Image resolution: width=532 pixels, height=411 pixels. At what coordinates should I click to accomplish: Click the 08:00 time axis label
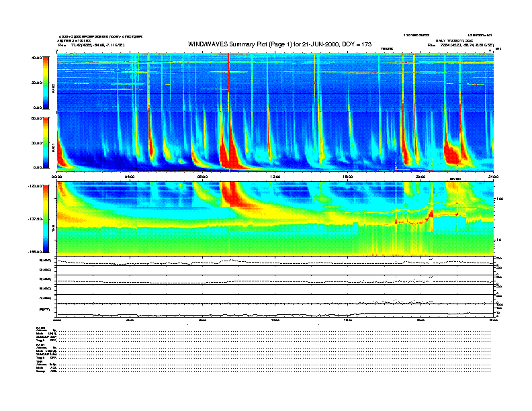[202, 177]
